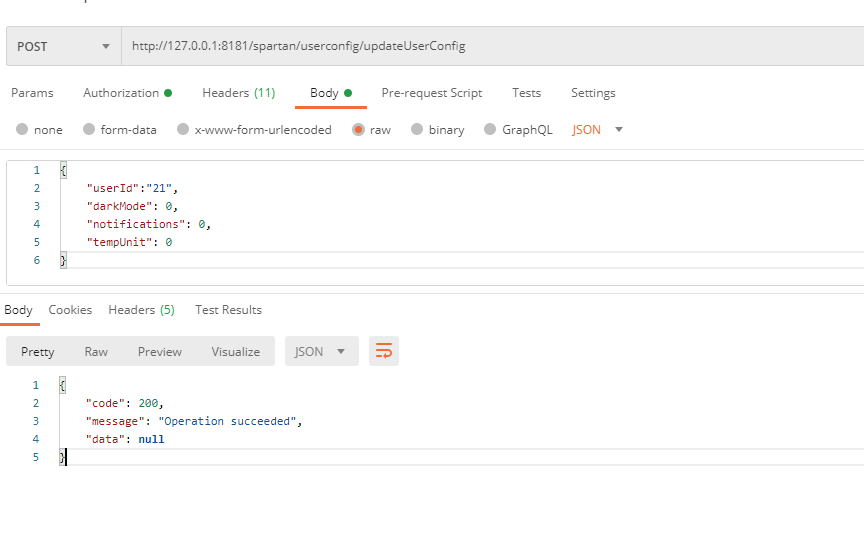Open the Authorization tab
Screen dimensions: 864x557
127,93
